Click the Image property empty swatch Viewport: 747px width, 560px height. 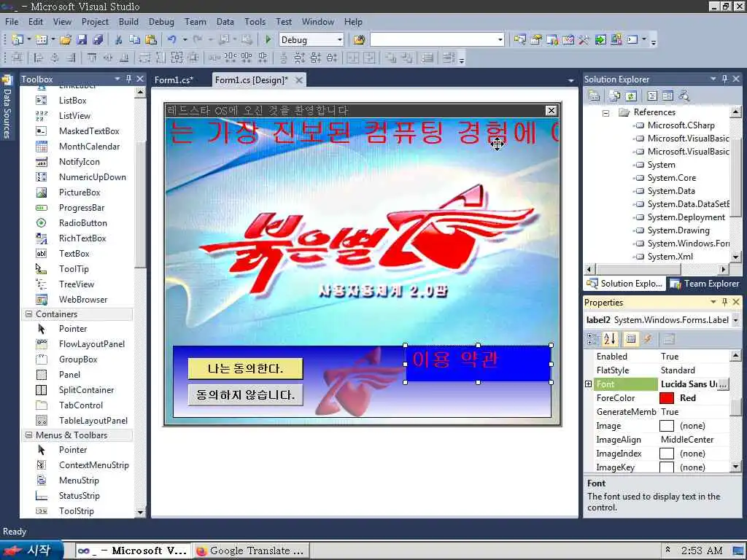tap(667, 426)
